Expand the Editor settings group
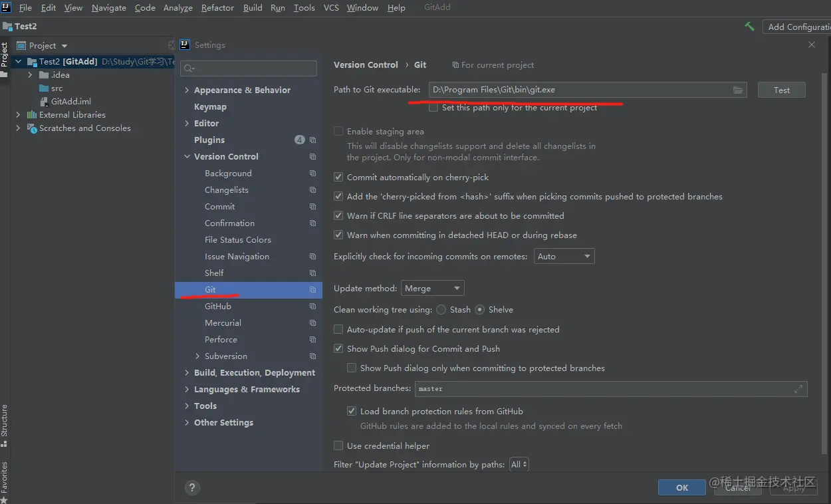 187,124
